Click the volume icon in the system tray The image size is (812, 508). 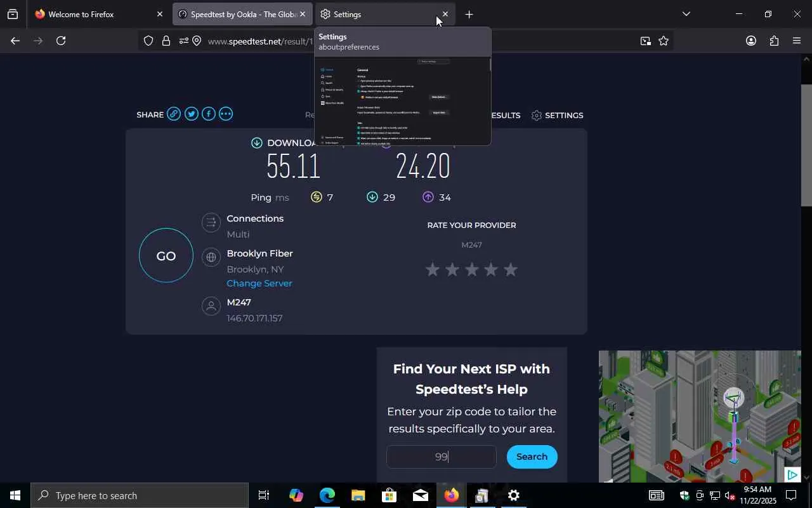(x=730, y=495)
